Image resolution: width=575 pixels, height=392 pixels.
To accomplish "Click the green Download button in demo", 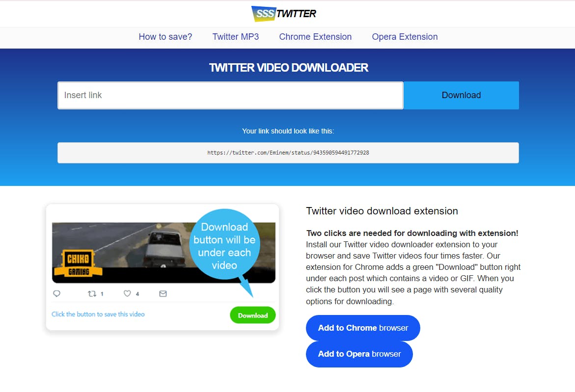I will pos(253,315).
